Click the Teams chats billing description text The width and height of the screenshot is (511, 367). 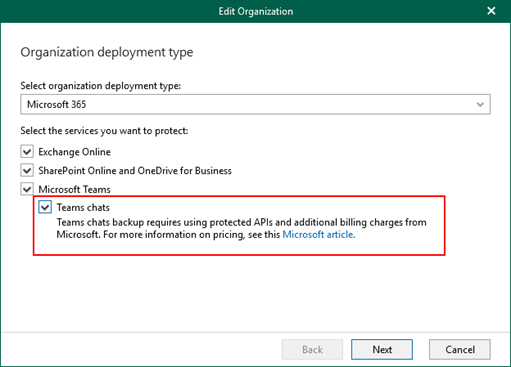241,228
